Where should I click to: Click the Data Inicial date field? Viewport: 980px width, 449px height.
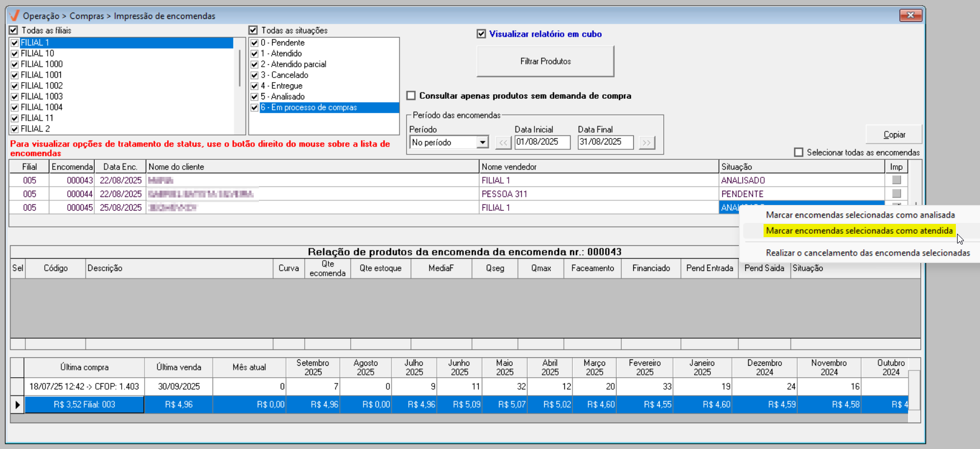coord(542,142)
